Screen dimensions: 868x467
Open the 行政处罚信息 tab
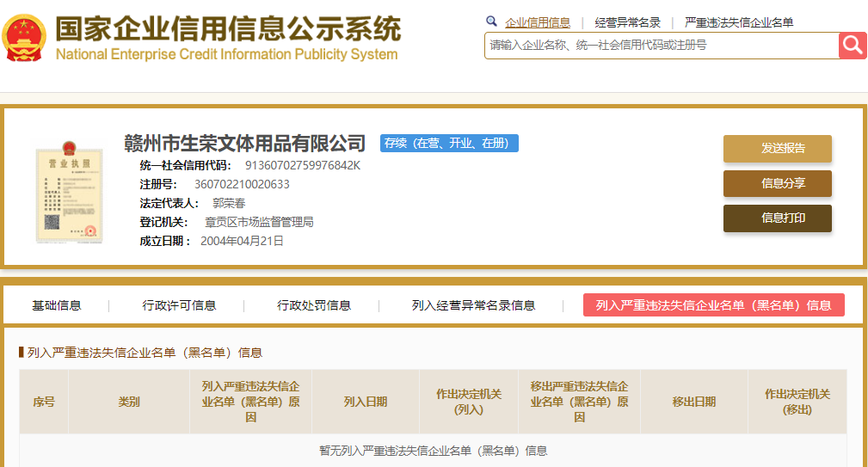314,305
